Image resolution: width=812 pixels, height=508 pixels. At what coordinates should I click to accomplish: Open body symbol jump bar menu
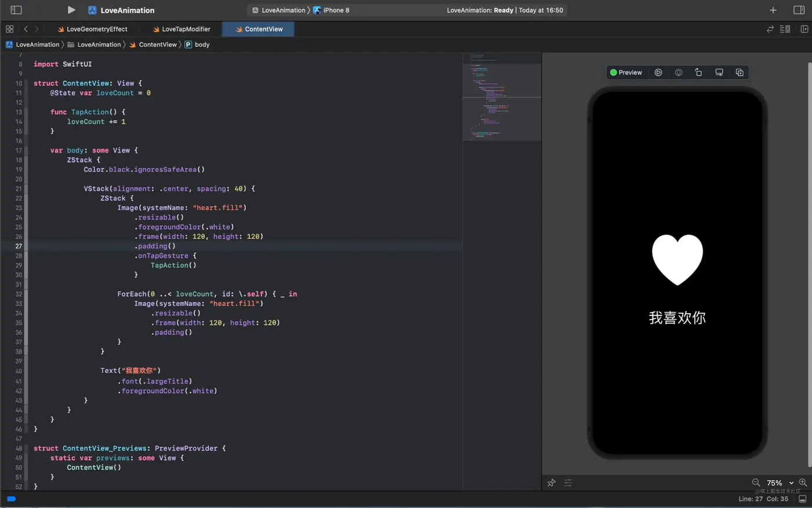point(197,45)
